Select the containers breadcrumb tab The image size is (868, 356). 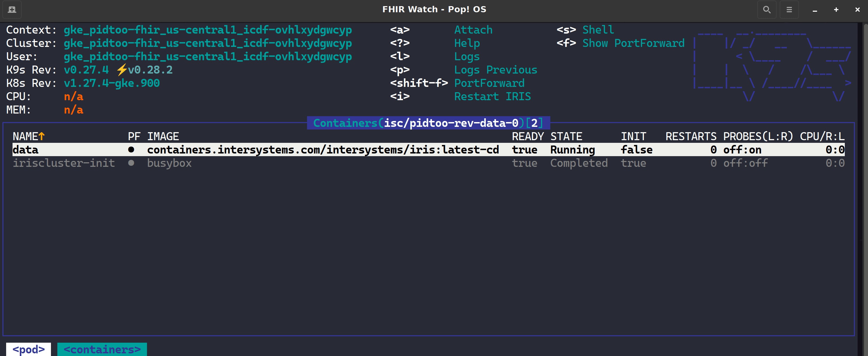[102, 349]
